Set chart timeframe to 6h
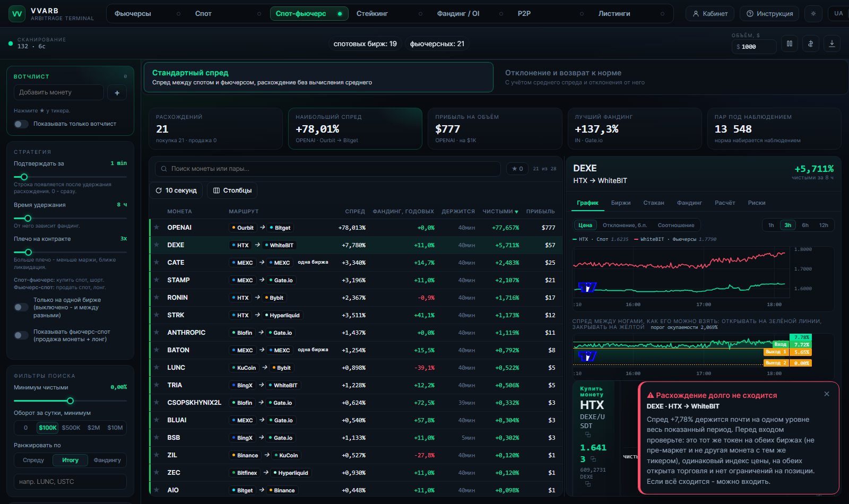This screenshot has width=849, height=504. [x=805, y=225]
